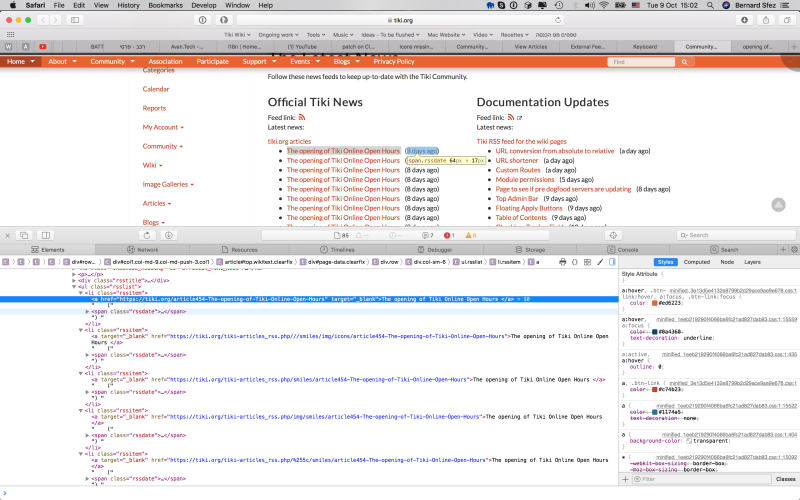Click the scroll-to-top arrow circle
This screenshot has height=500, width=800.
(x=778, y=205)
